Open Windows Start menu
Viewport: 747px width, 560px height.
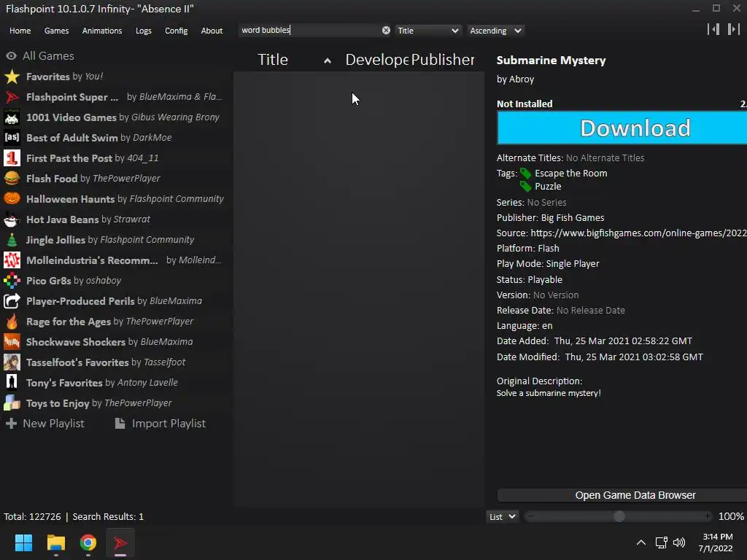tap(23, 542)
